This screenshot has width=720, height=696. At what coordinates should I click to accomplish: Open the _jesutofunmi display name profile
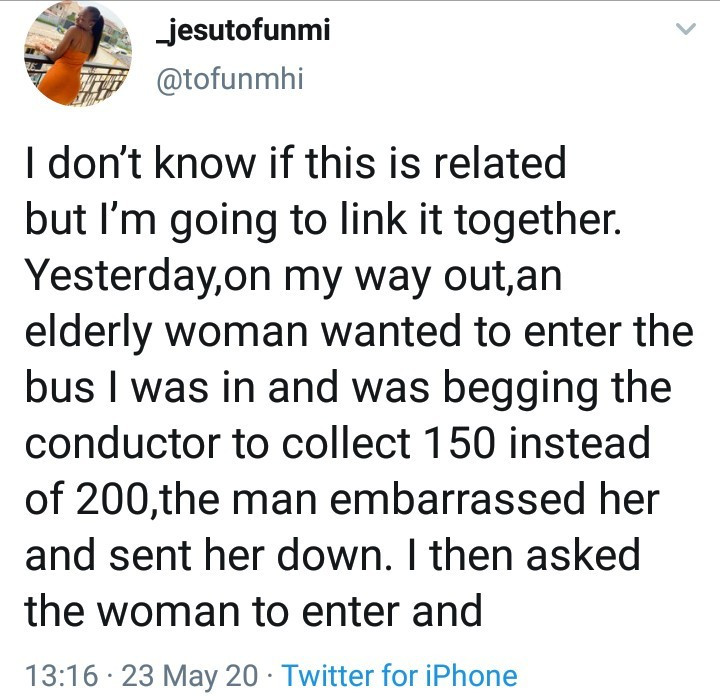click(243, 31)
